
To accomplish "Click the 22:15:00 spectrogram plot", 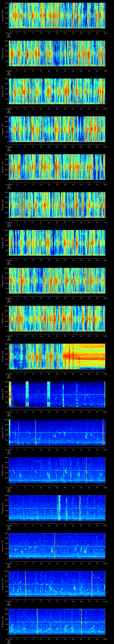I will click(57, 546).
